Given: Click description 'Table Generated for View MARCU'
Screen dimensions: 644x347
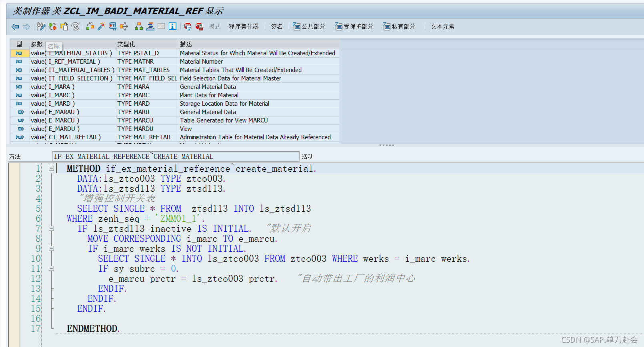Looking at the screenshot, I should point(224,120).
